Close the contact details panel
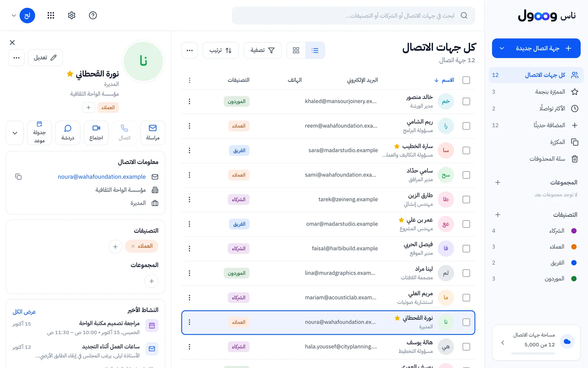Screen dimensions: 588x368 (12, 43)
